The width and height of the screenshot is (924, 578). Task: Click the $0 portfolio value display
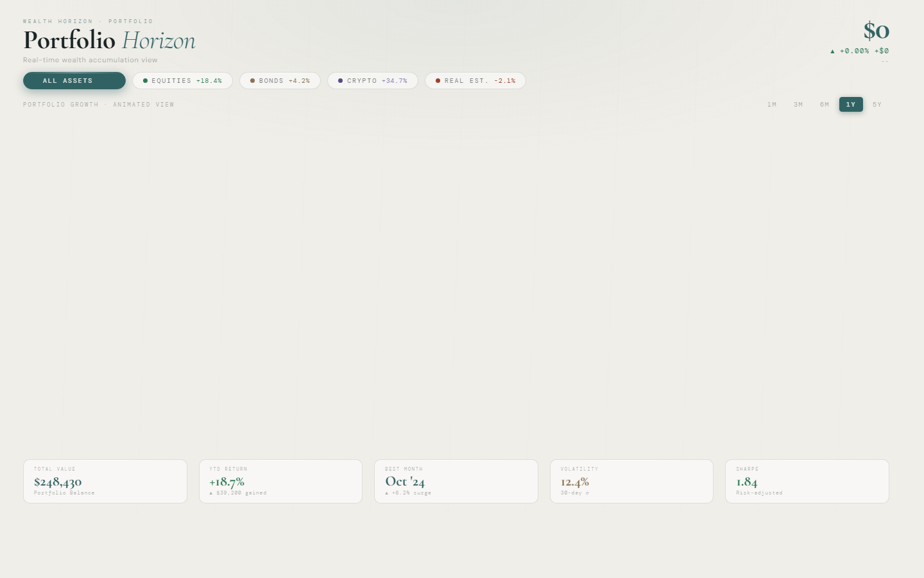pos(876,31)
